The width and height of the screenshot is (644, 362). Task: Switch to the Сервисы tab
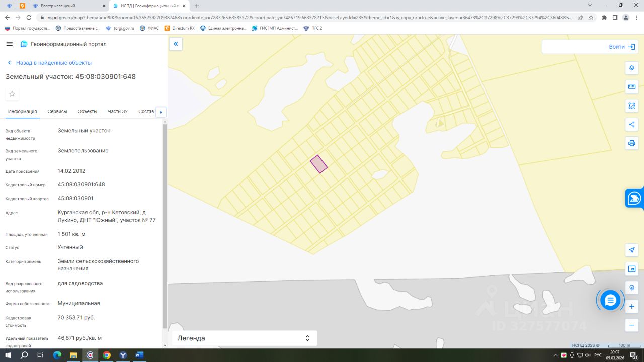[x=57, y=111]
